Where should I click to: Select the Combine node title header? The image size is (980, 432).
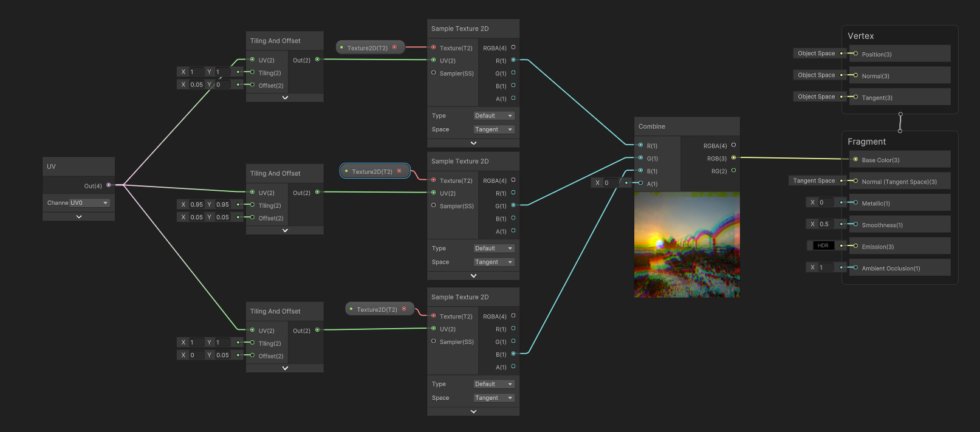687,126
